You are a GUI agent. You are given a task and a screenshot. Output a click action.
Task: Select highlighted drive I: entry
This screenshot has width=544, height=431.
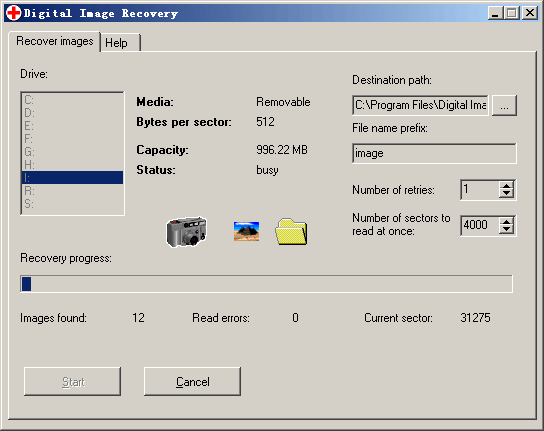point(72,177)
